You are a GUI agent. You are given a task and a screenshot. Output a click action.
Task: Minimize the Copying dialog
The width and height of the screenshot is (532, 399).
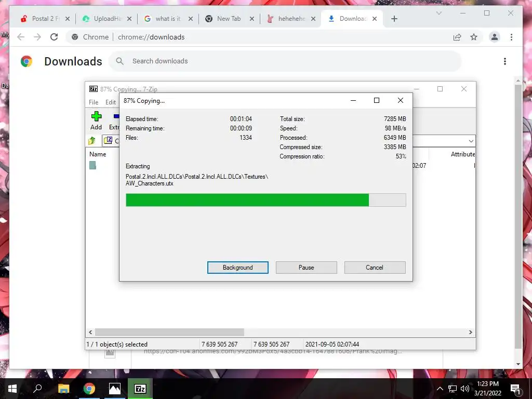pos(353,100)
